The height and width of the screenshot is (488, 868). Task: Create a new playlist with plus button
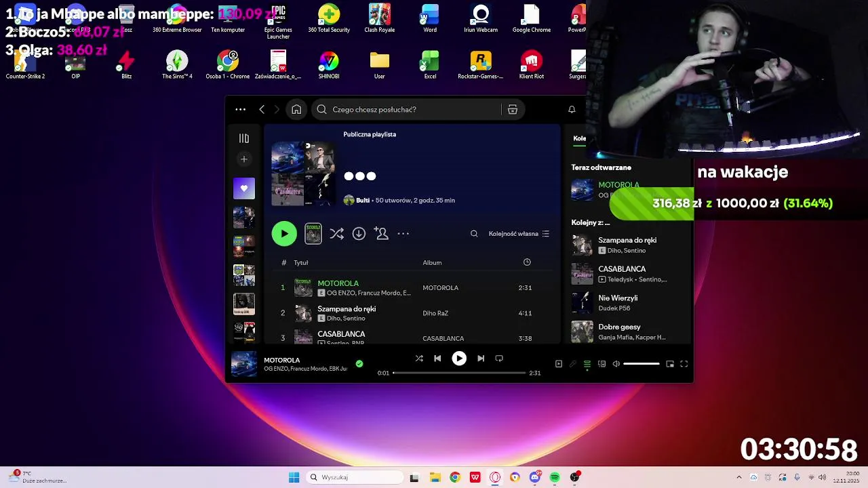[x=244, y=159]
